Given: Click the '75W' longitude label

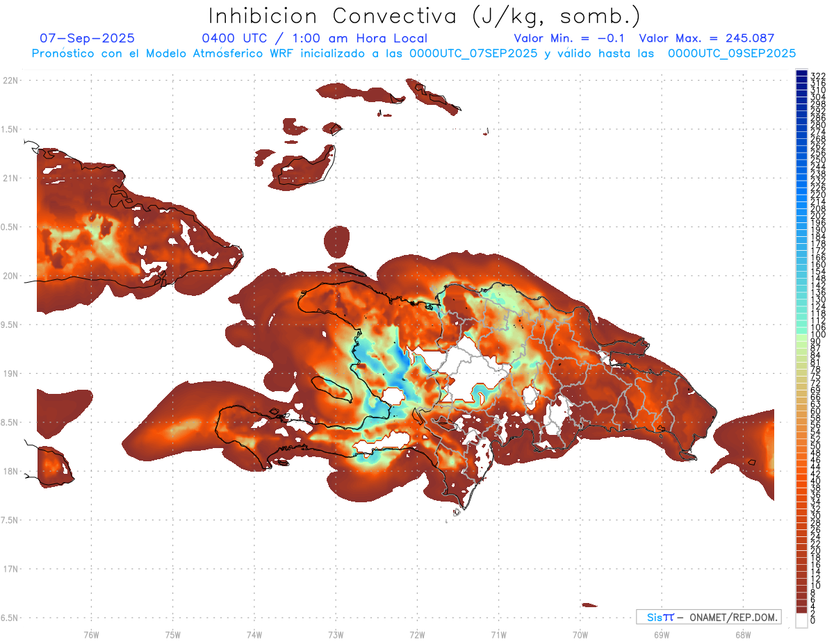Looking at the screenshot, I should point(172,634).
